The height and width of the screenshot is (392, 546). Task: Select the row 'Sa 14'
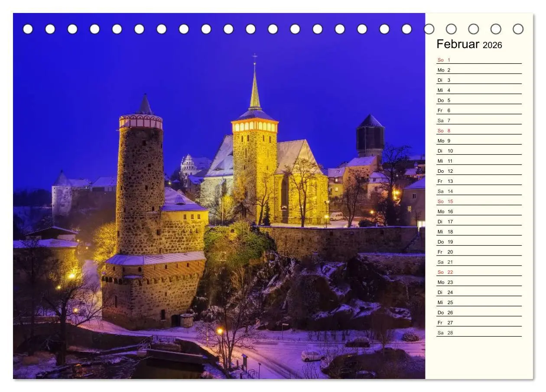tap(479, 191)
